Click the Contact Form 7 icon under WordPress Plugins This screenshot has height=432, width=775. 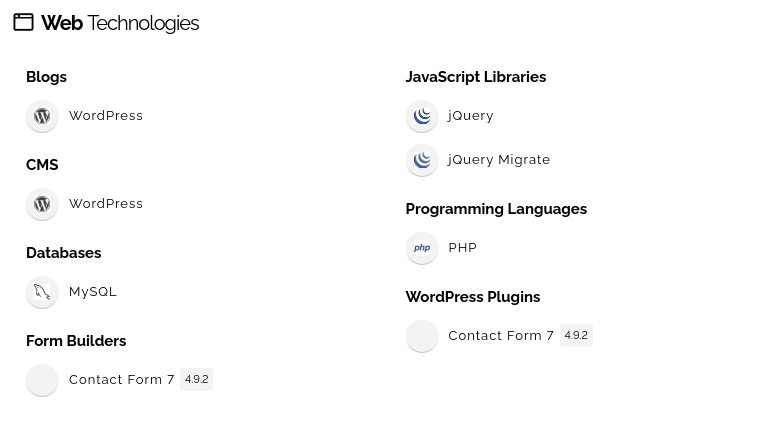422,336
